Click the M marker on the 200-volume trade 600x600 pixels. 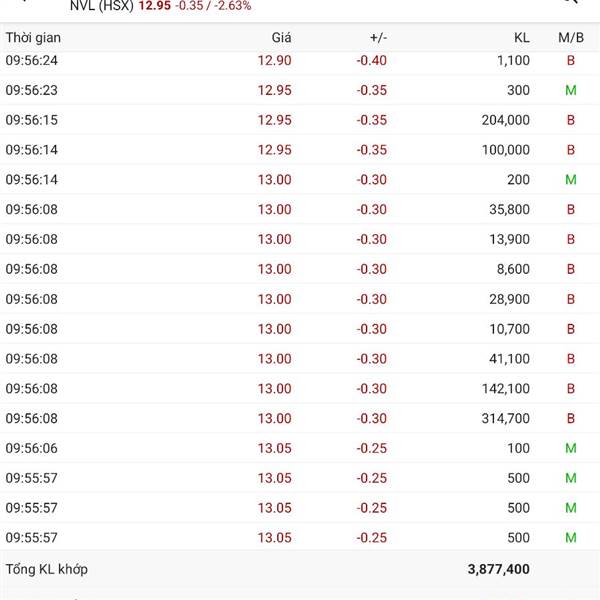571,180
